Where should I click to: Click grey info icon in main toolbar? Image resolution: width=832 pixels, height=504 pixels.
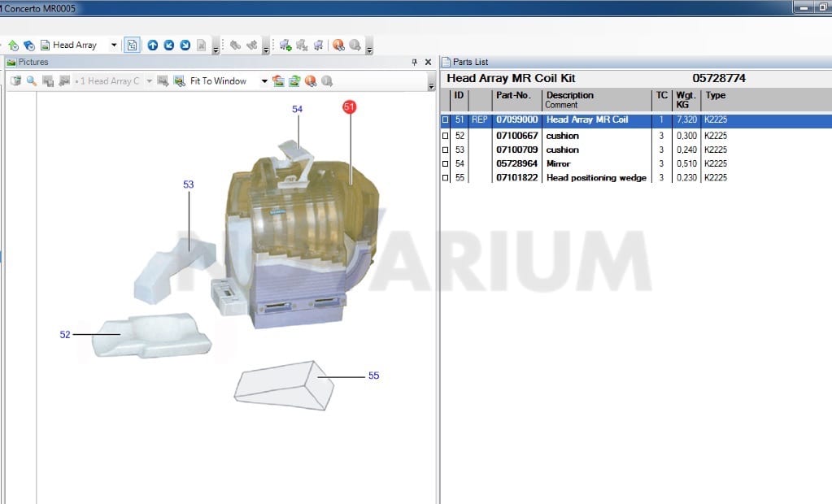coord(355,45)
